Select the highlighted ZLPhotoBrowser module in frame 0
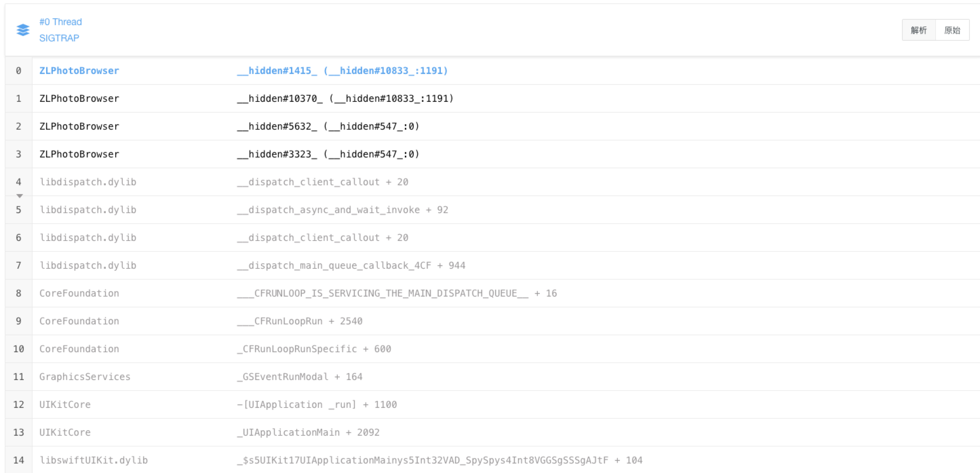The width and height of the screenshot is (980, 473). (x=79, y=71)
